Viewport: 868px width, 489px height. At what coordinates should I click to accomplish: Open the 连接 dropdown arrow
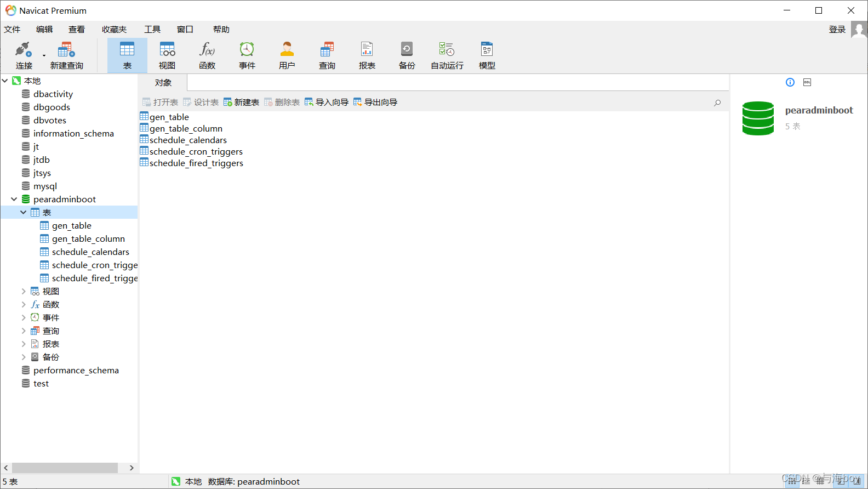(44, 55)
